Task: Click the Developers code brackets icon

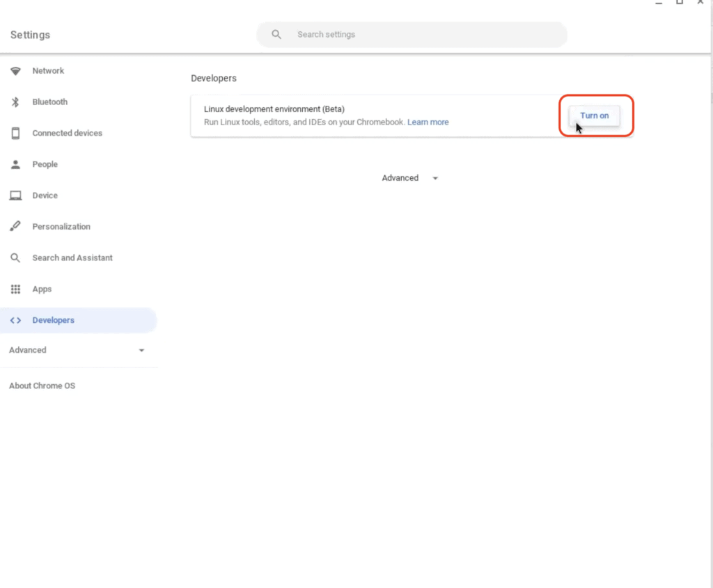Action: click(x=15, y=320)
